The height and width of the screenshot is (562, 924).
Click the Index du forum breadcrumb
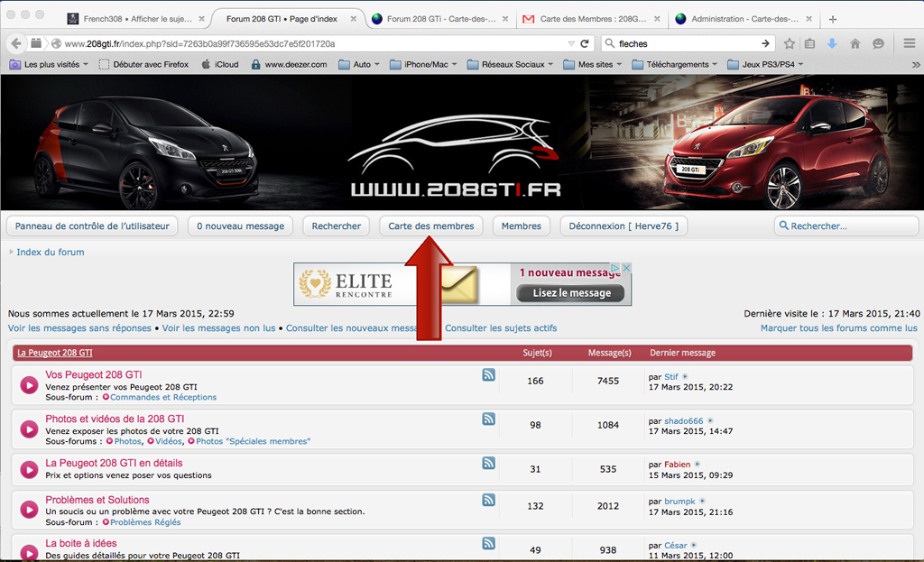51,253
